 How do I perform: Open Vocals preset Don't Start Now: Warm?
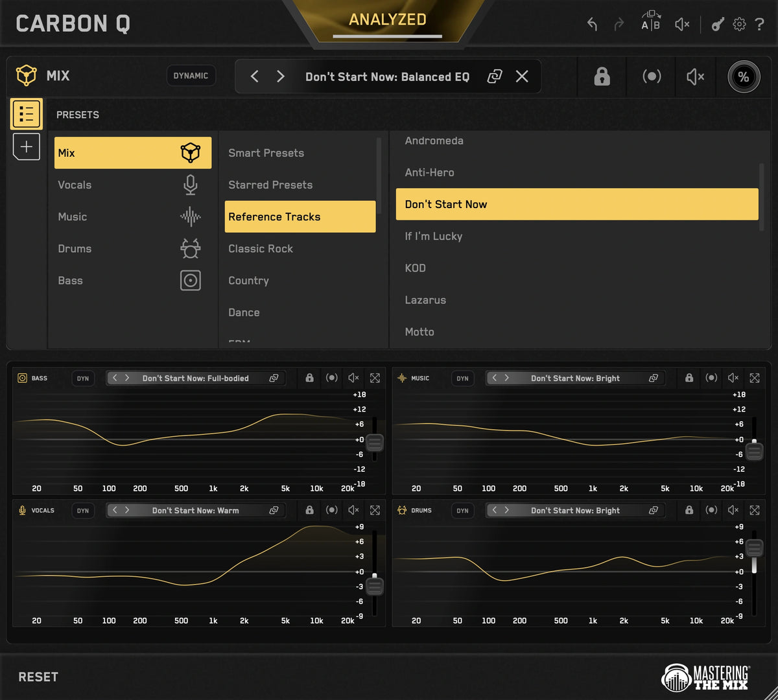click(x=196, y=511)
